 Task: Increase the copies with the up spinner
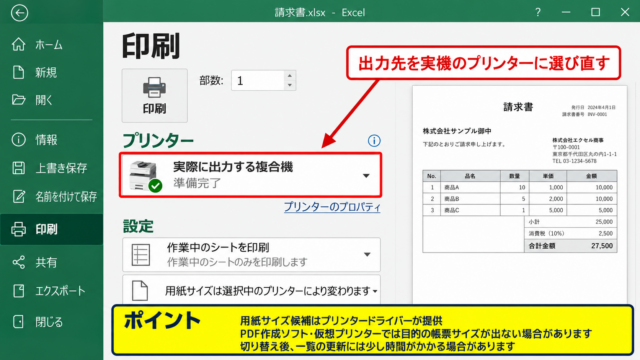point(290,76)
